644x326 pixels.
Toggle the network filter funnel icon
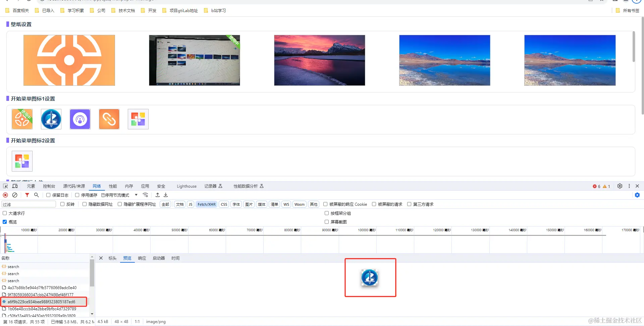(x=27, y=195)
